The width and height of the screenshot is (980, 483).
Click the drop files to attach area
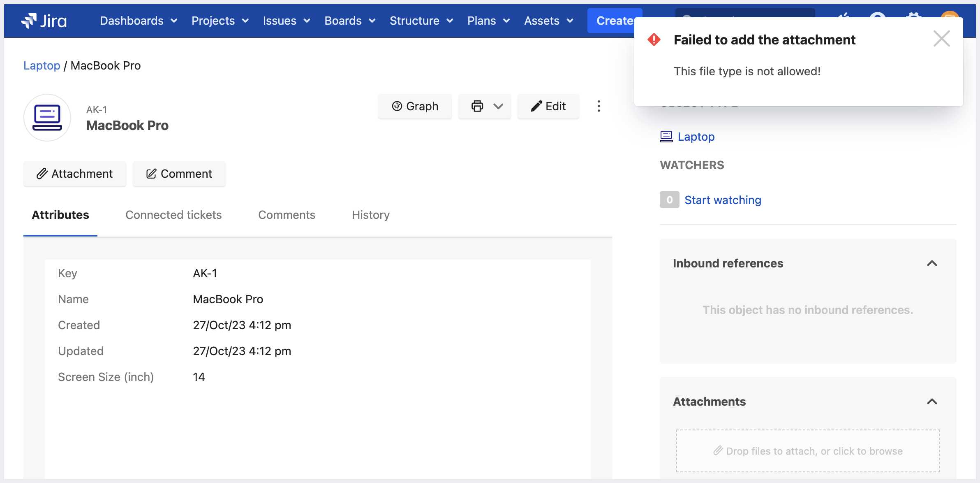[808, 451]
